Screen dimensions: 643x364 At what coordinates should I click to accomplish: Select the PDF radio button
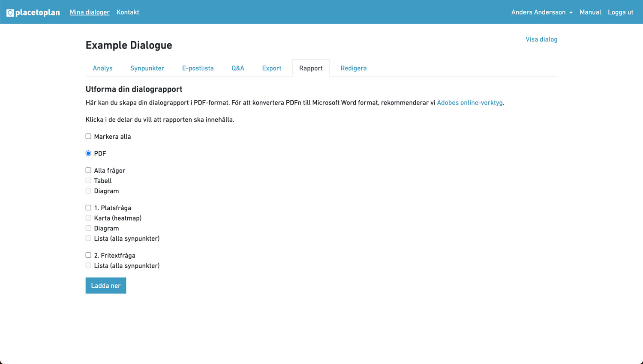(88, 153)
